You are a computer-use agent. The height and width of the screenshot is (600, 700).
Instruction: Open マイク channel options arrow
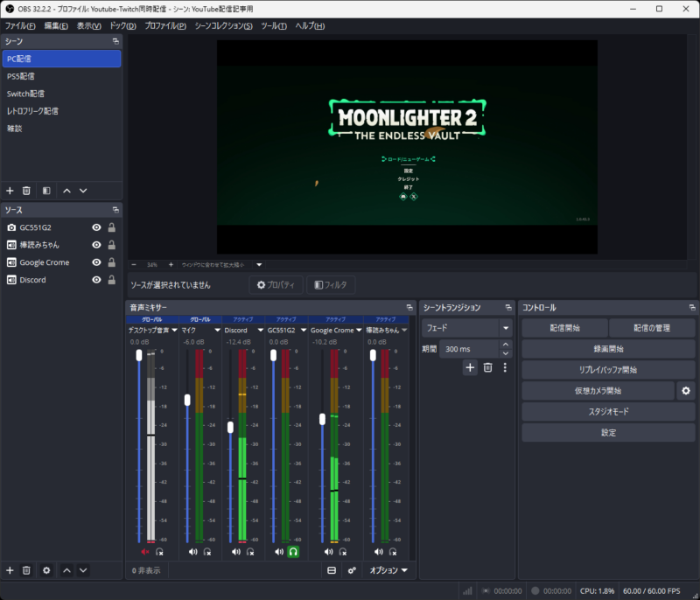tap(217, 330)
